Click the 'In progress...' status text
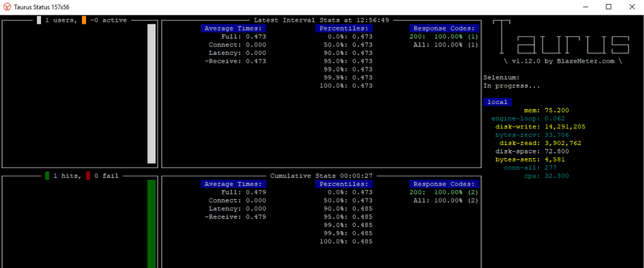 click(512, 86)
